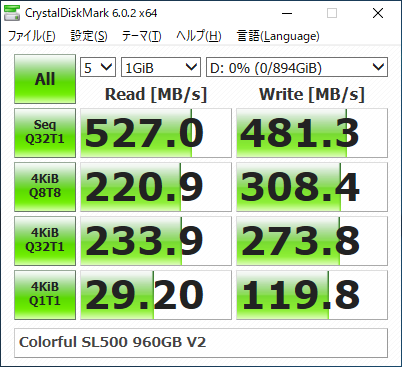The width and height of the screenshot is (402, 367).
Task: Minimize the CrystalDiskMark window
Action: click(x=287, y=13)
